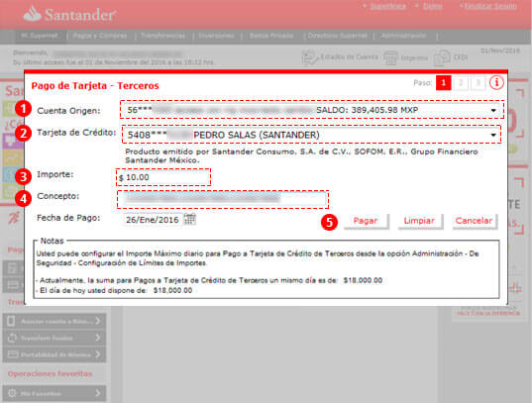Click the Finalizar Sesión link
This screenshot has width=532, height=403.
point(490,6)
